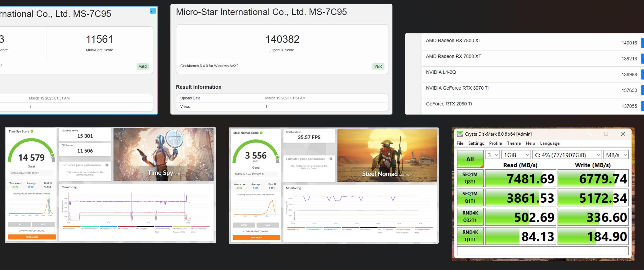Screen dimensions: 644x270
Task: Click the info icon in Steel Nomad Estimated game performance
Action: click(x=331, y=159)
